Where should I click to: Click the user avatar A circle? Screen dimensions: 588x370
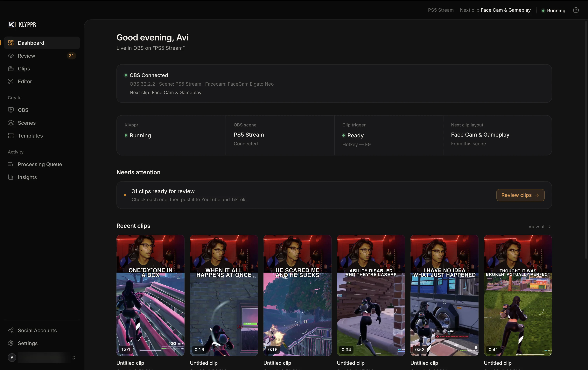pos(12,358)
